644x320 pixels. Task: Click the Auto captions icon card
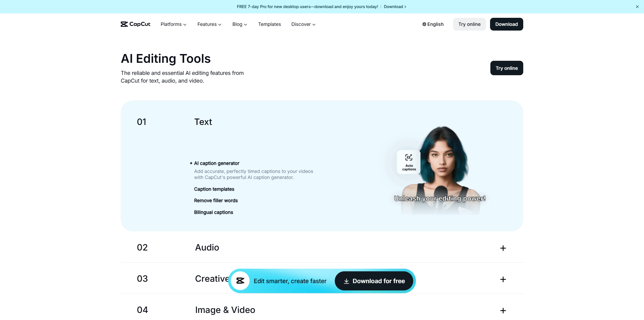coord(409,162)
